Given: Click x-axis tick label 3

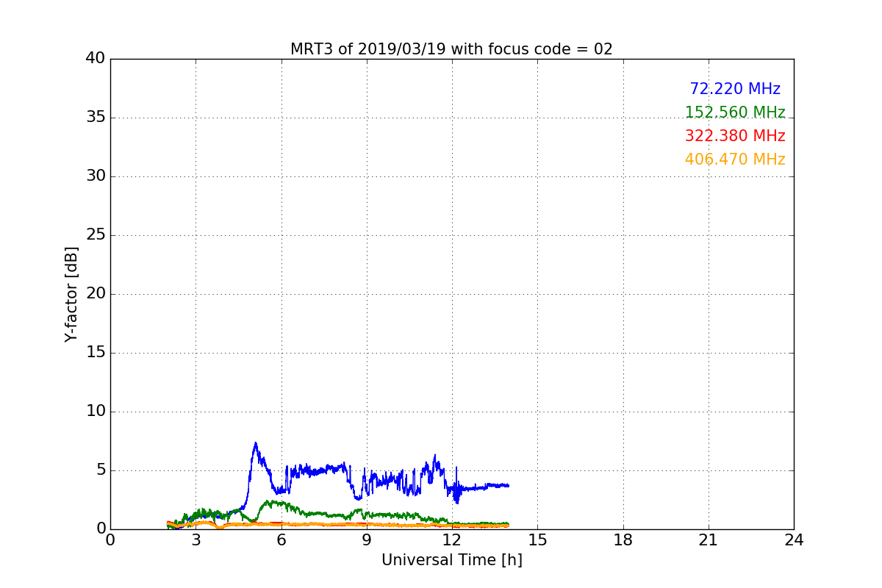Looking at the screenshot, I should [196, 540].
